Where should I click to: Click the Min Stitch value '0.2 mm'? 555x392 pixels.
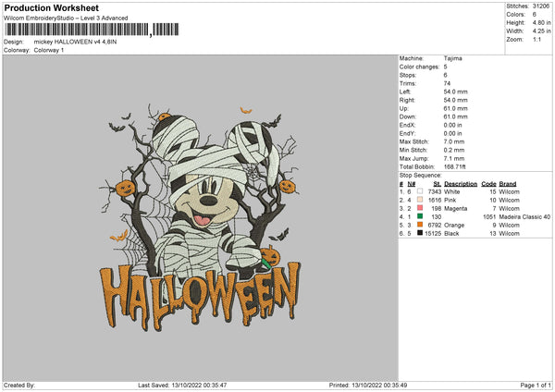[454, 150]
